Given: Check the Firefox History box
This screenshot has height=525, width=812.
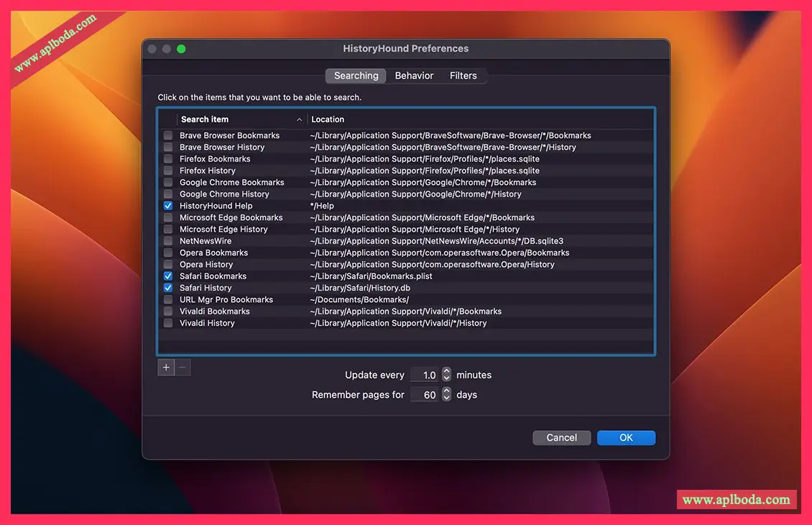Looking at the screenshot, I should tap(167, 170).
